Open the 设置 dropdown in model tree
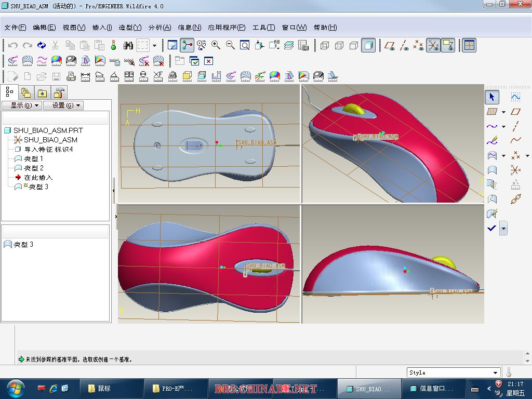532x399 pixels. [x=63, y=105]
